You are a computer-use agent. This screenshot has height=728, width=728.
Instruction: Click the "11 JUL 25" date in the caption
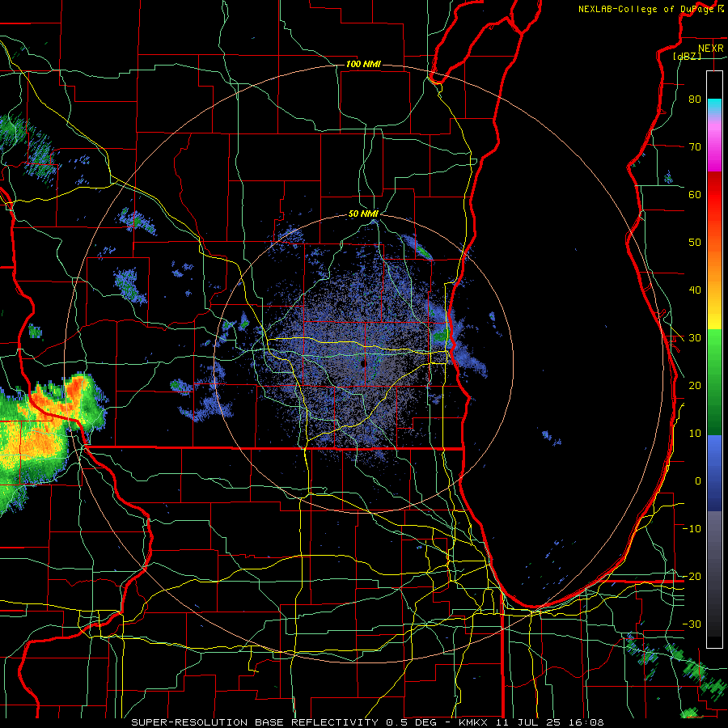(527, 722)
